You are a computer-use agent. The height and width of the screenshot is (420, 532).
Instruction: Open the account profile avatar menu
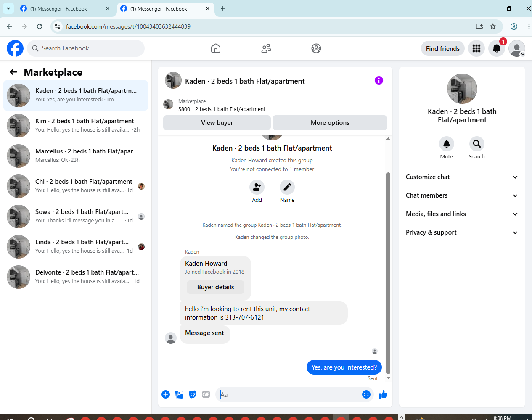tap(517, 48)
